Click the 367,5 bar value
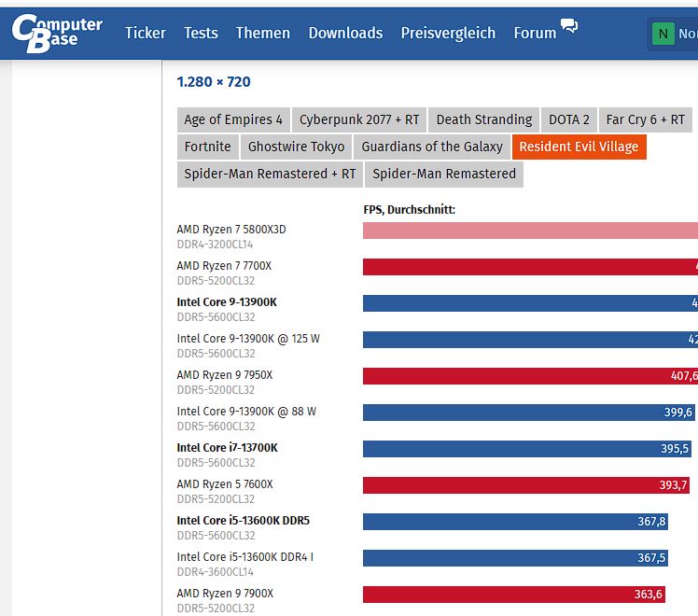The height and width of the screenshot is (616, 698). click(x=651, y=558)
